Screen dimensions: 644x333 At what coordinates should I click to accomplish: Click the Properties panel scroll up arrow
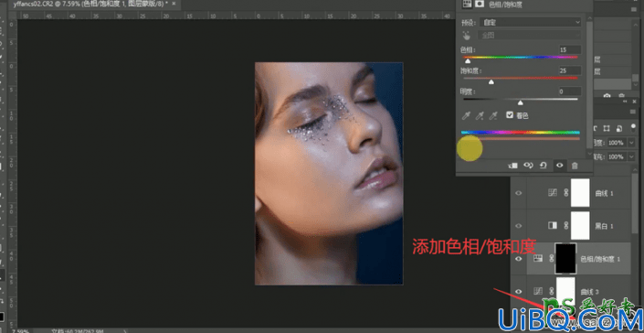click(x=590, y=18)
